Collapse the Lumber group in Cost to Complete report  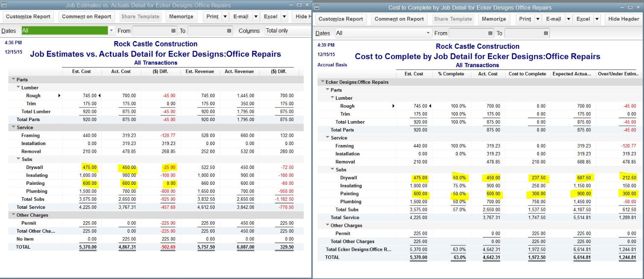(x=332, y=98)
